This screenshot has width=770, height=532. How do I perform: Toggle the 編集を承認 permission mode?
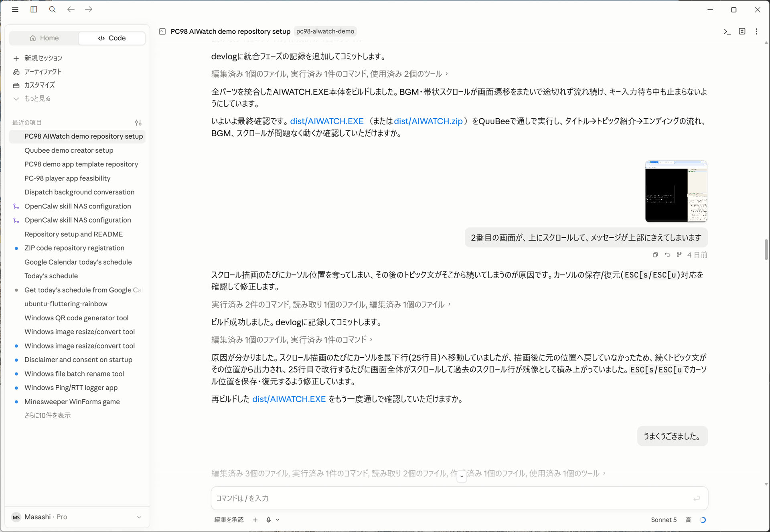(x=229, y=520)
